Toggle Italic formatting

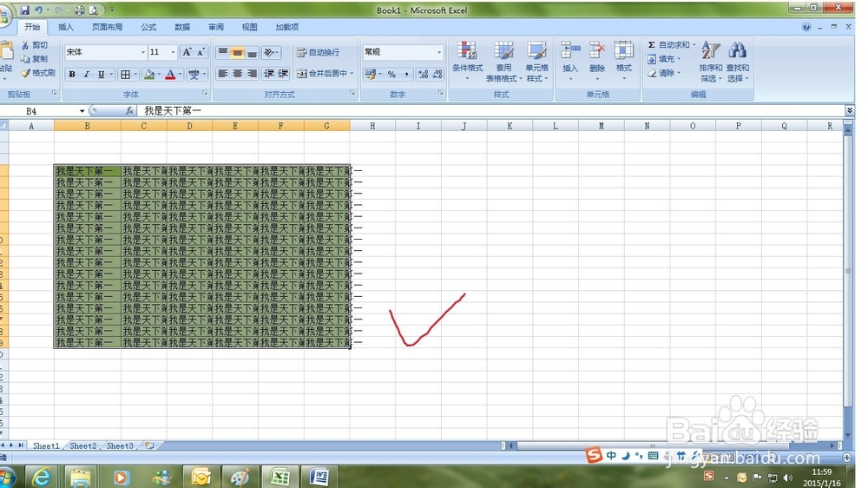coord(86,74)
